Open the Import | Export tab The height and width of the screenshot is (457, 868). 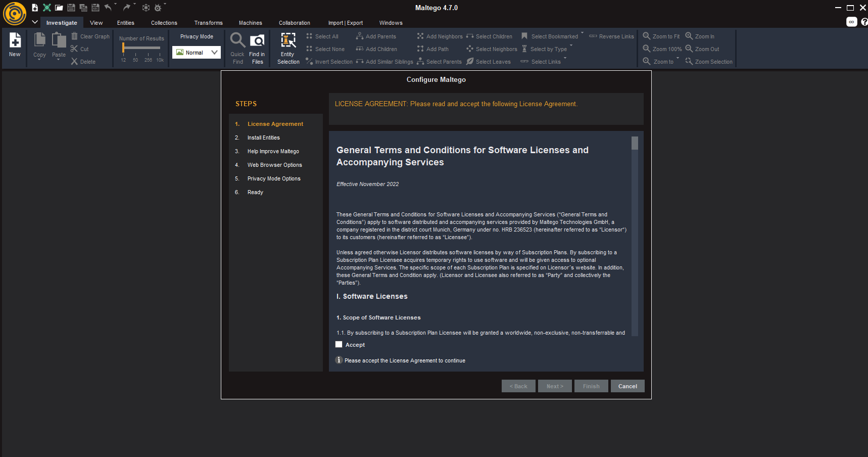(x=346, y=23)
